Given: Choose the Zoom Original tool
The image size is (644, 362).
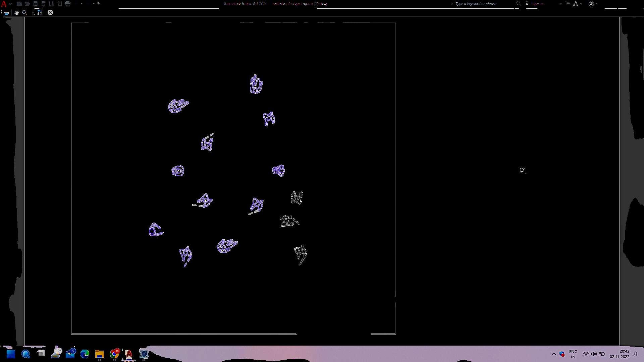Looking at the screenshot, I should (40, 12).
